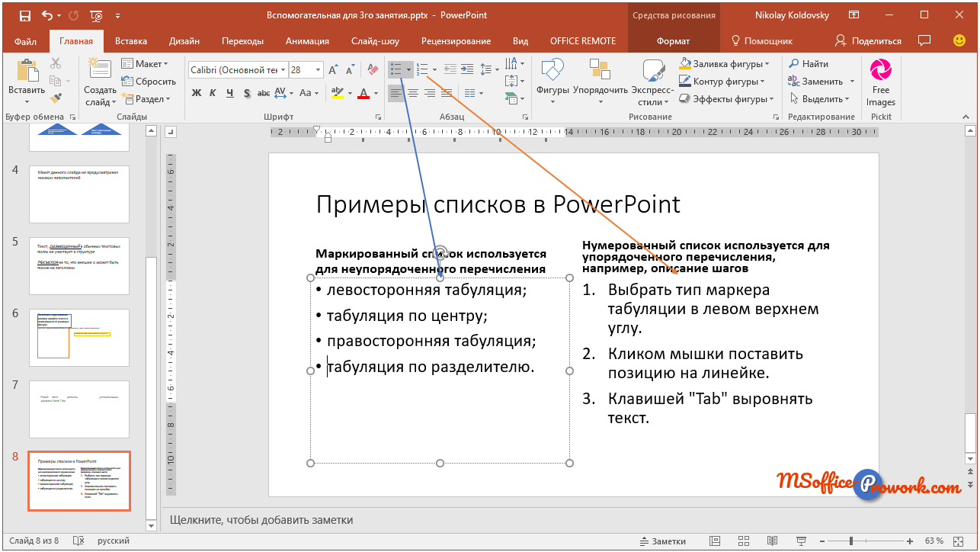
Task: Click the zoom slider in status bar
Action: point(850,541)
